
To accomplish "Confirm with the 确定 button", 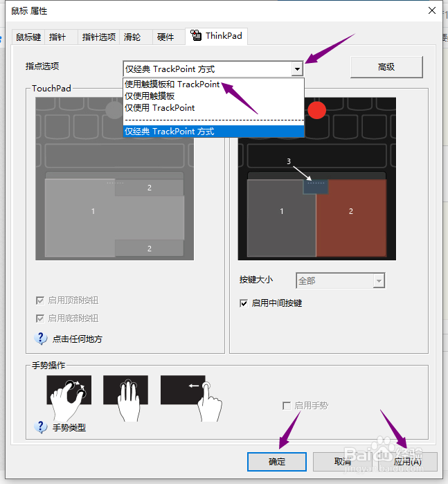I will point(277,462).
